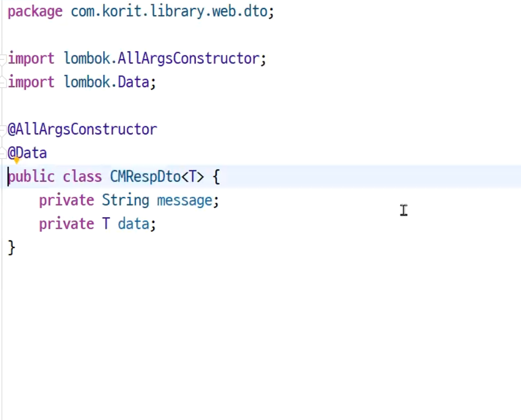
Task: Click 'data' field name
Action: pos(133,224)
